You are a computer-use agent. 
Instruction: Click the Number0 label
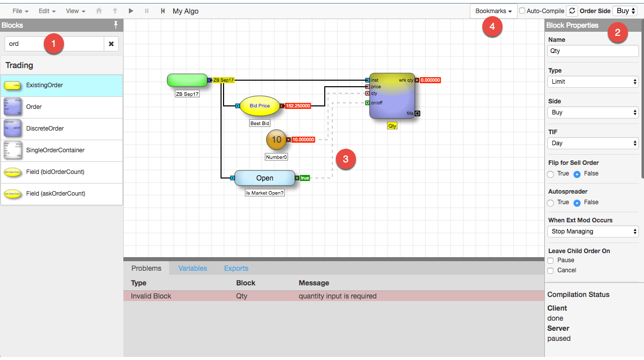[276, 157]
